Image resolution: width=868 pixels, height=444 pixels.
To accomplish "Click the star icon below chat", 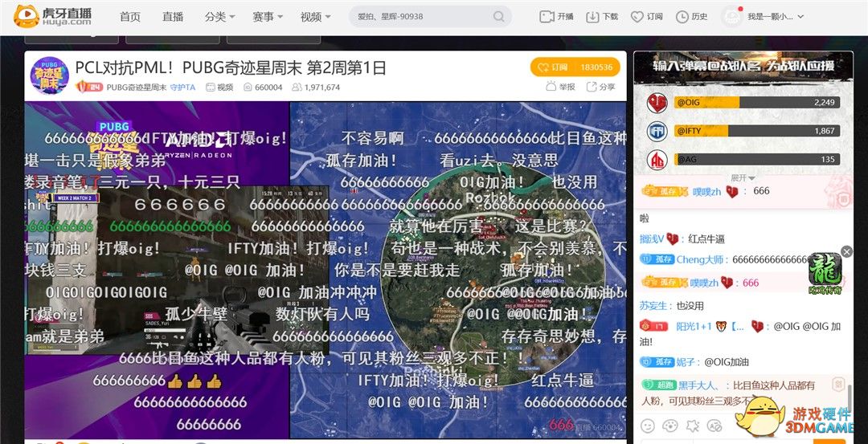I will pos(693,426).
